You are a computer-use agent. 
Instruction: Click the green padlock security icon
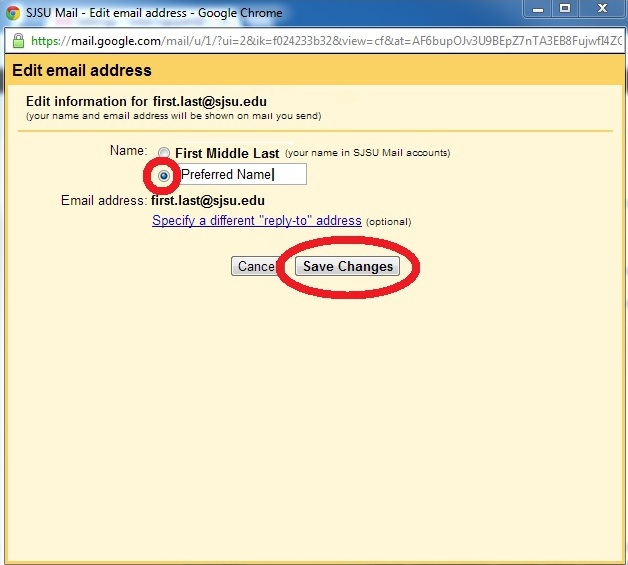point(19,42)
